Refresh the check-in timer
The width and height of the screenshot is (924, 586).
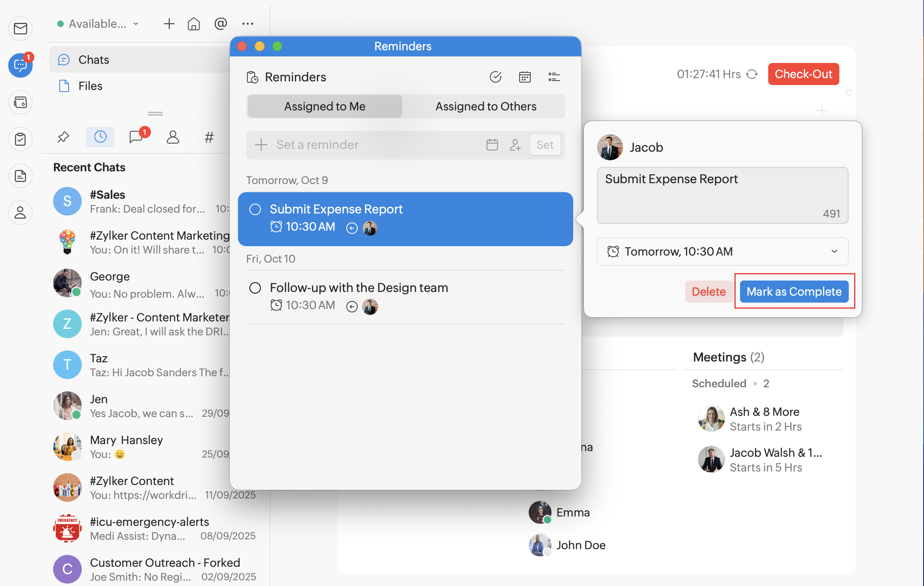(752, 74)
